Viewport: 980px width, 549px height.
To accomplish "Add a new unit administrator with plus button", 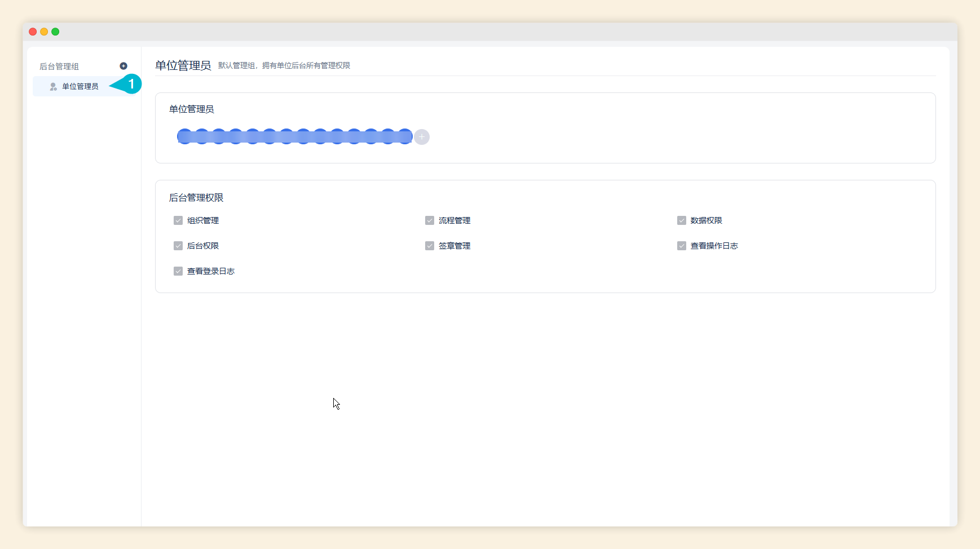I will click(422, 137).
